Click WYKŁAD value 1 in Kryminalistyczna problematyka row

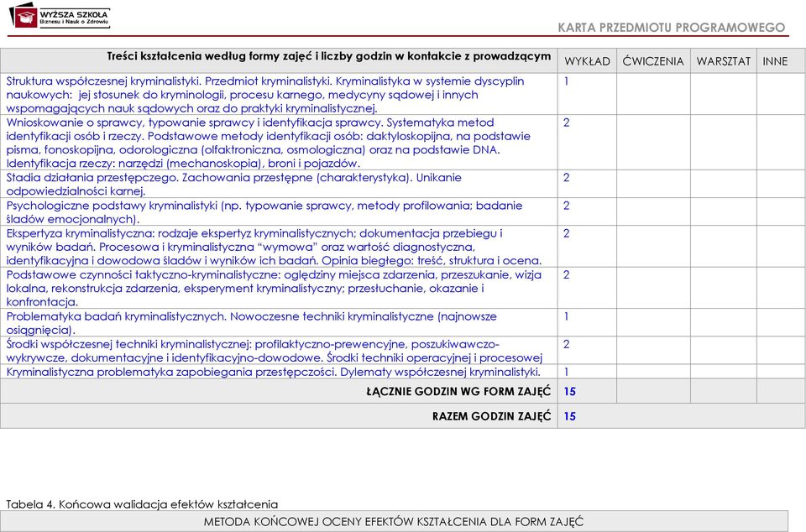(567, 372)
